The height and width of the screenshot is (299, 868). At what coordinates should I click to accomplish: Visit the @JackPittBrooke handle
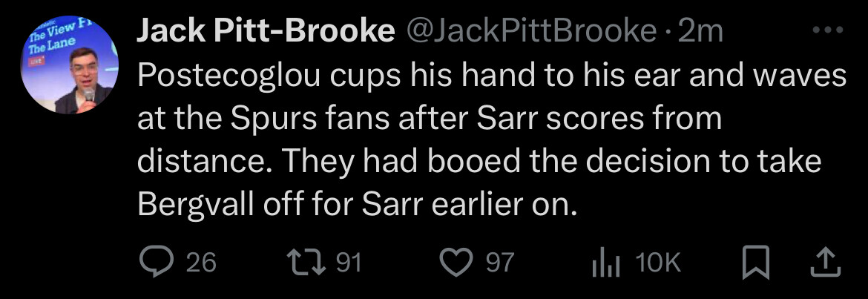pos(531,32)
